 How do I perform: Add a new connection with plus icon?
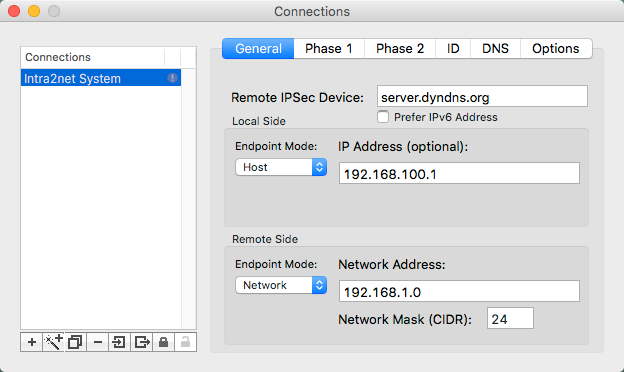(31, 342)
